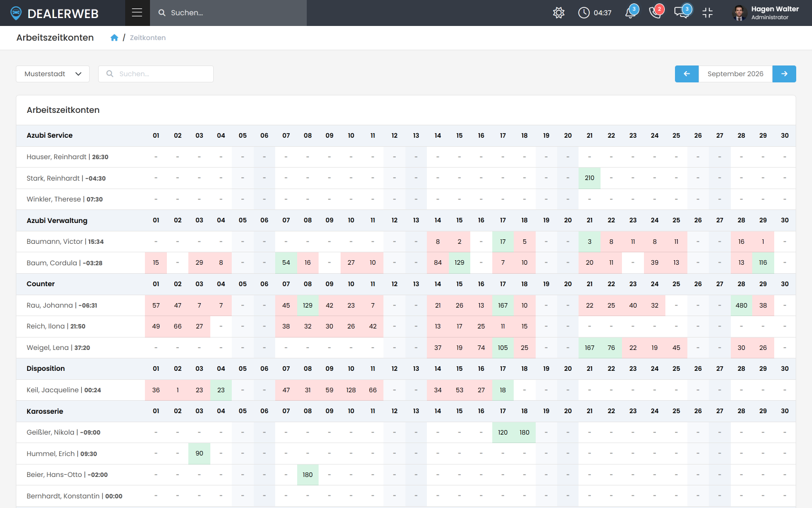This screenshot has width=812, height=508.
Task: Click the 120 cell for Geißler, Nikola
Action: click(x=503, y=432)
